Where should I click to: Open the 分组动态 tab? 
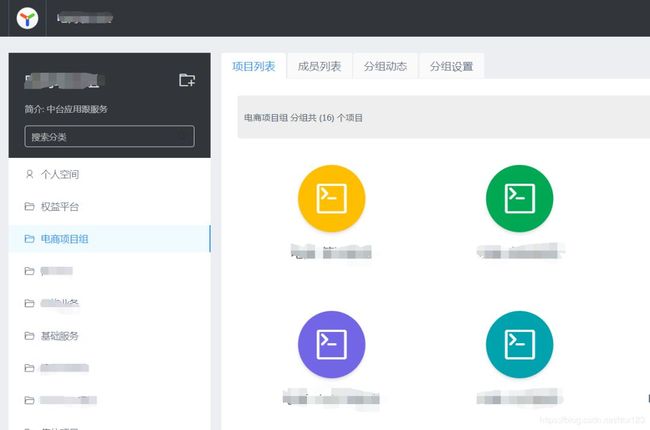pos(386,66)
